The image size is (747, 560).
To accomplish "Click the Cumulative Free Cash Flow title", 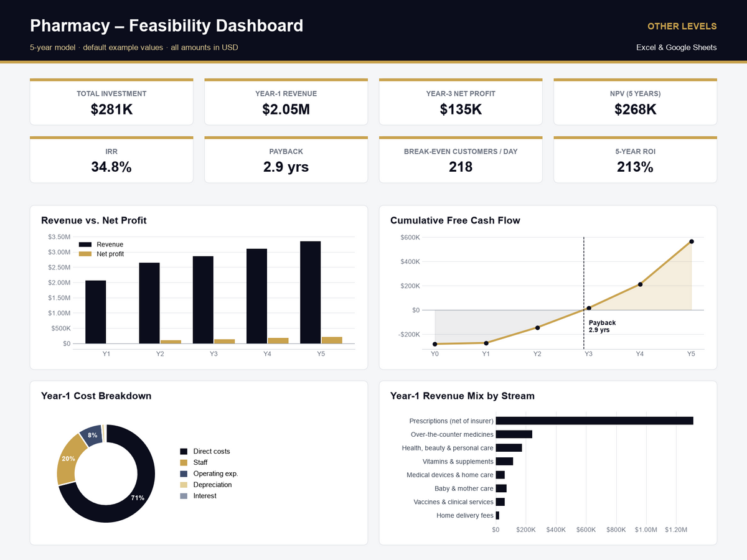I will coord(455,220).
